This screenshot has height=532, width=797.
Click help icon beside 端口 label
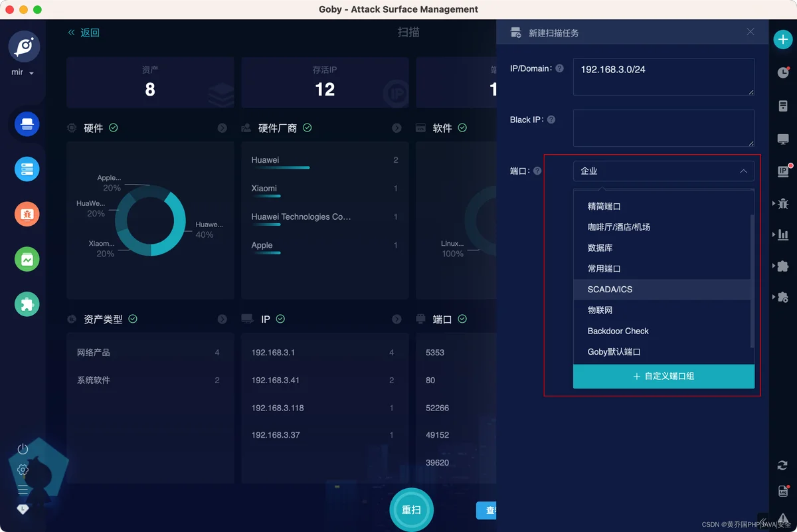(537, 171)
